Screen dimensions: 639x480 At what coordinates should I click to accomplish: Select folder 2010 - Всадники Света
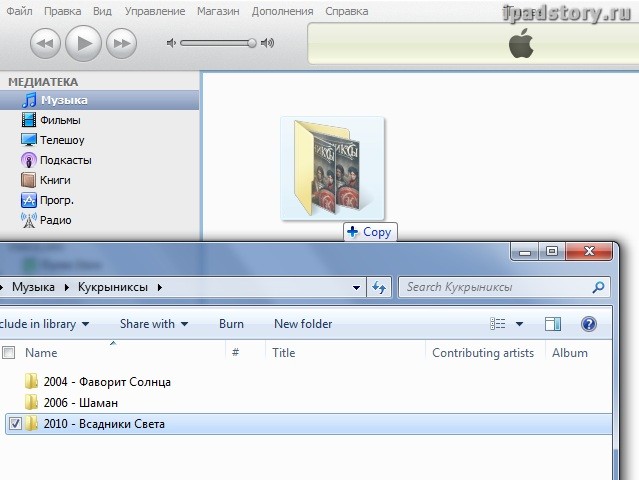(x=308, y=424)
